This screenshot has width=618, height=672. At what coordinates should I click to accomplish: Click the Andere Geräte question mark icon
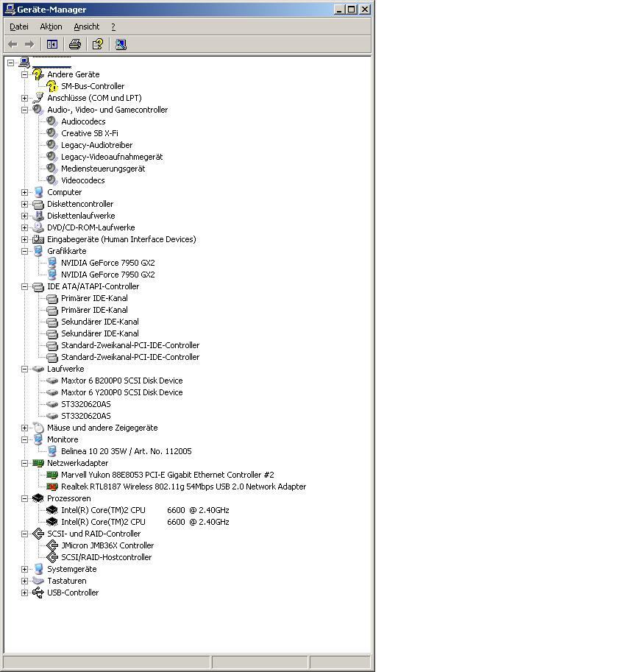[38, 74]
